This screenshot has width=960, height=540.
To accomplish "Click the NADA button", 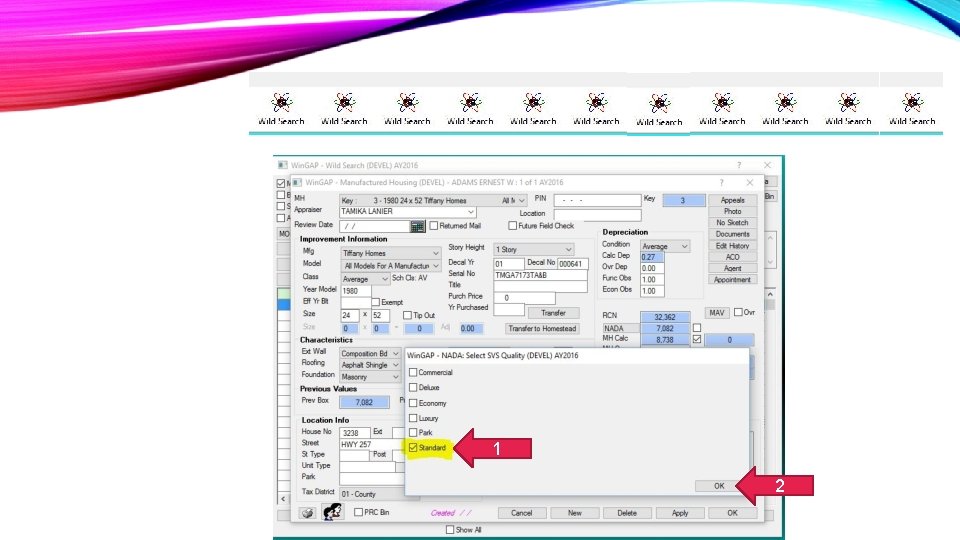I will 620,328.
